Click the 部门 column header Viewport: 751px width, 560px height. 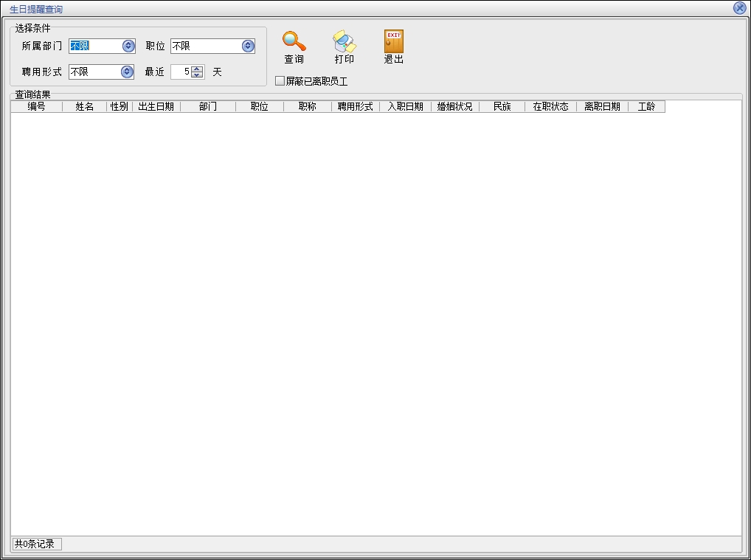(207, 107)
